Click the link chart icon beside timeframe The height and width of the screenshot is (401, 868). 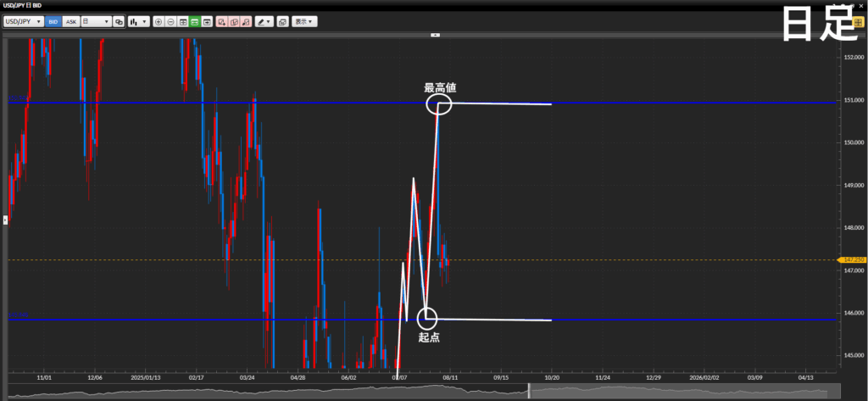(x=119, y=21)
